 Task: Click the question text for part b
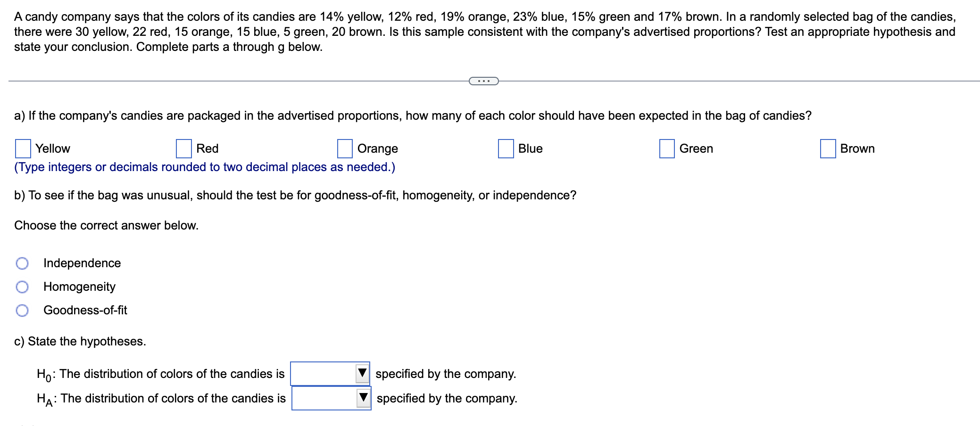click(295, 195)
